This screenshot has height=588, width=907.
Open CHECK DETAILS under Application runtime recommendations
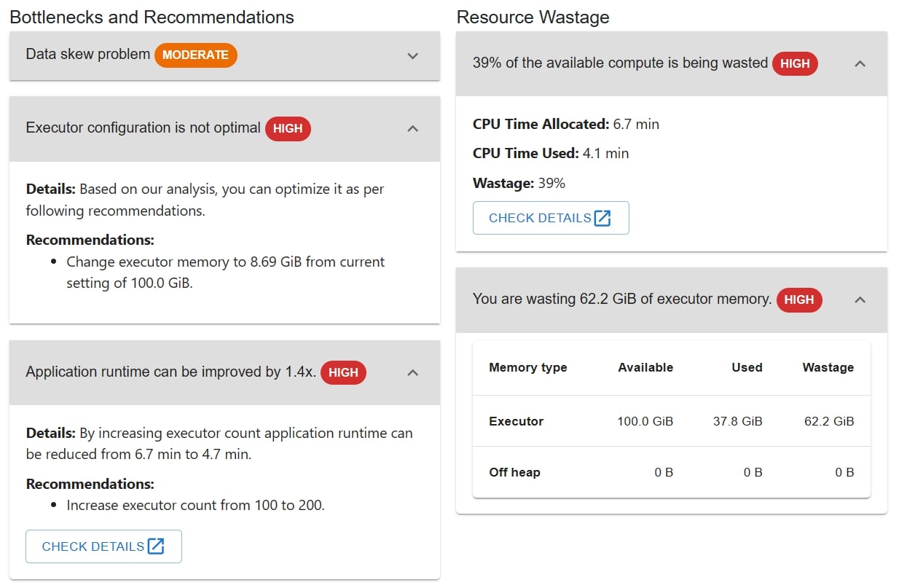pyautogui.click(x=103, y=546)
